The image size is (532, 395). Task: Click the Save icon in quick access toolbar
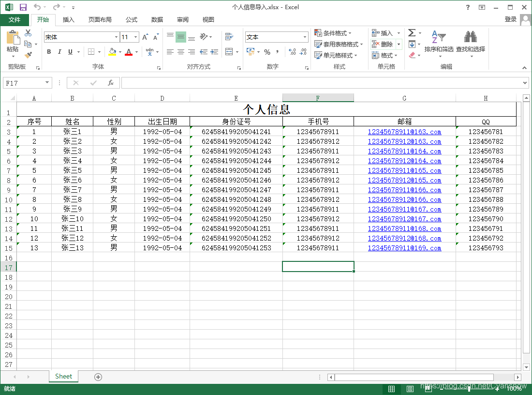click(x=23, y=7)
